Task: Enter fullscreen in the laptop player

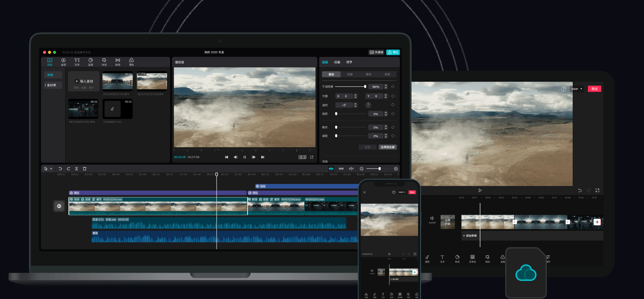Action: click(x=312, y=157)
